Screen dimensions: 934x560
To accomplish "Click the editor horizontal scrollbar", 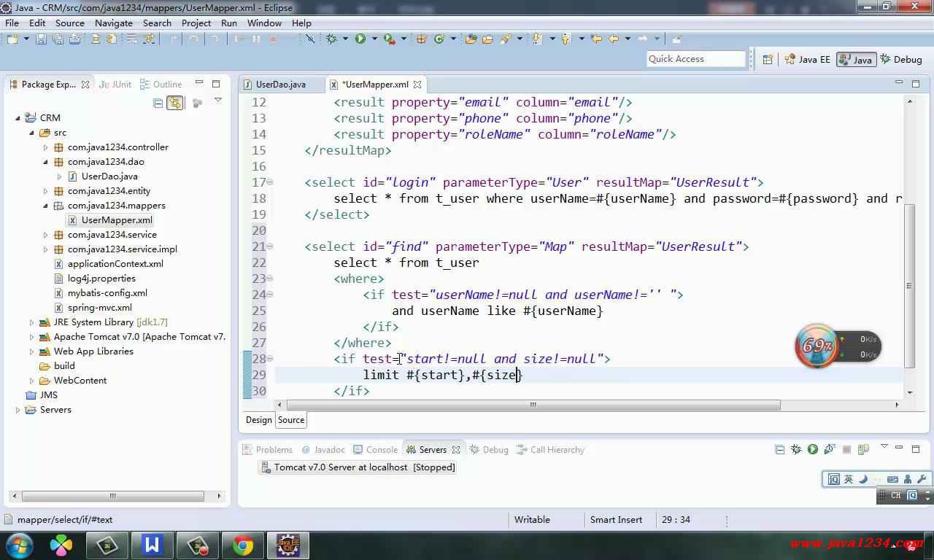I will (x=533, y=405).
